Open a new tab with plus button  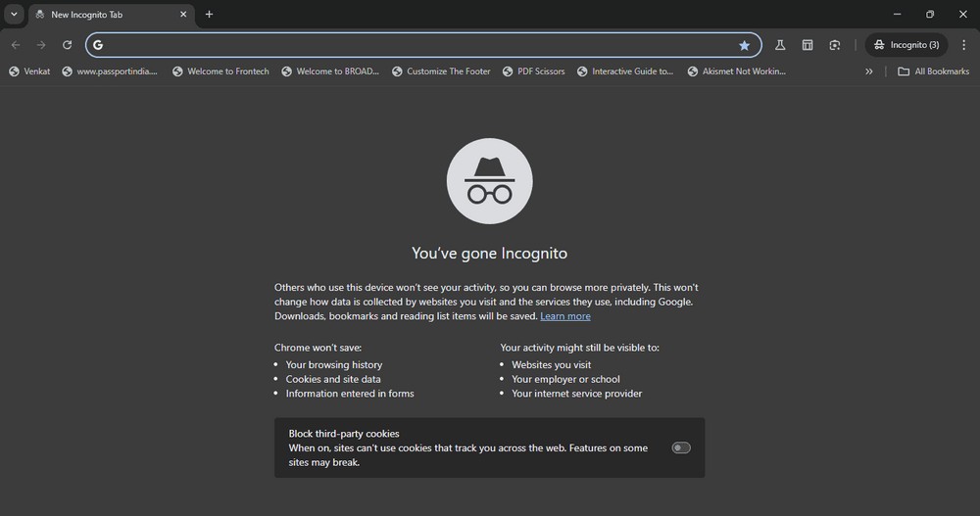[x=210, y=15]
